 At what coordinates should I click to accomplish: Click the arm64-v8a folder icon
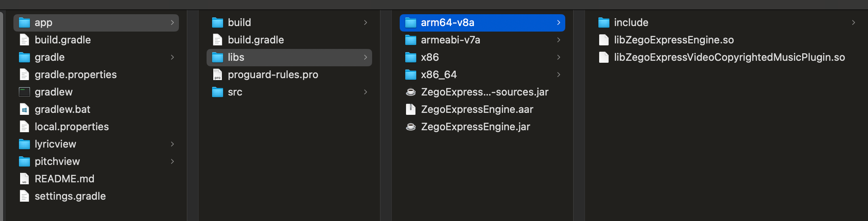(x=411, y=22)
